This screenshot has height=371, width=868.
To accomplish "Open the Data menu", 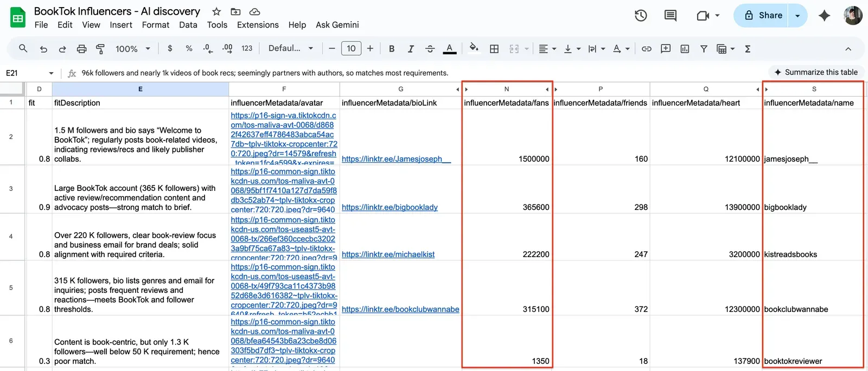I will [x=188, y=25].
